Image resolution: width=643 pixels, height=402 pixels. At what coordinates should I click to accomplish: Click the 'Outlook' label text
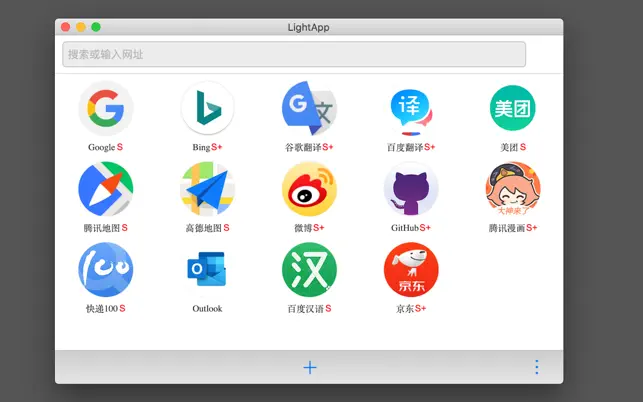click(x=207, y=308)
